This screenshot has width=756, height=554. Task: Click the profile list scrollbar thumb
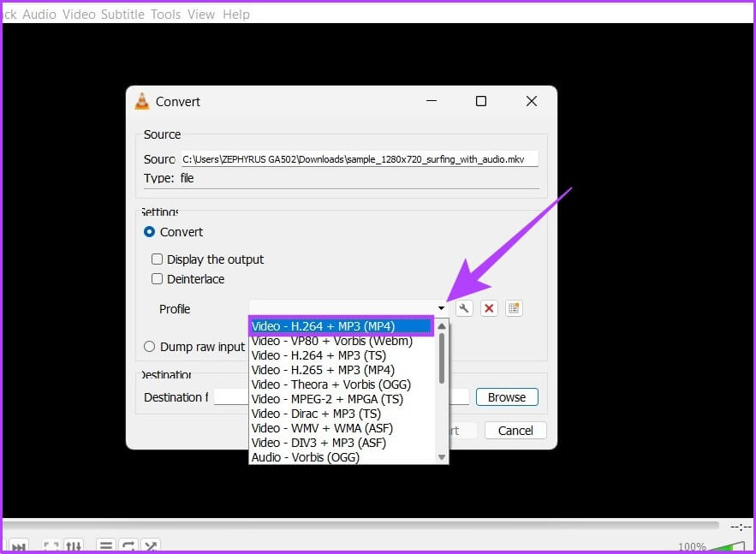pyautogui.click(x=442, y=359)
